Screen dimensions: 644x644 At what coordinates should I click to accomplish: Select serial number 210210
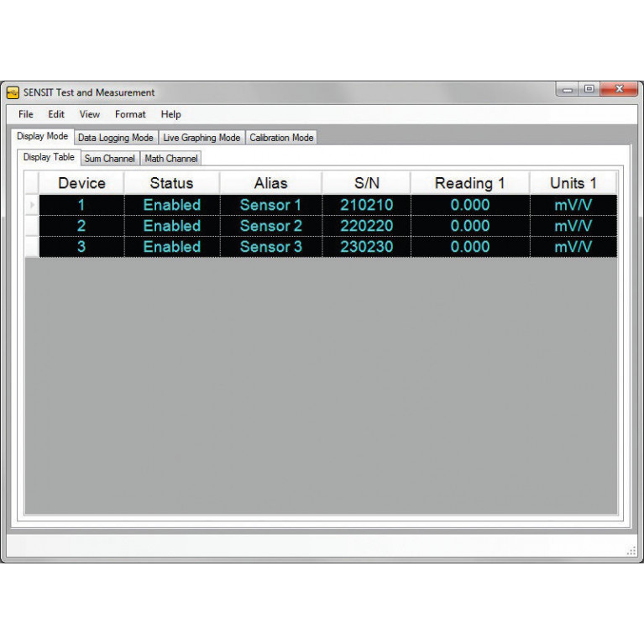(366, 205)
